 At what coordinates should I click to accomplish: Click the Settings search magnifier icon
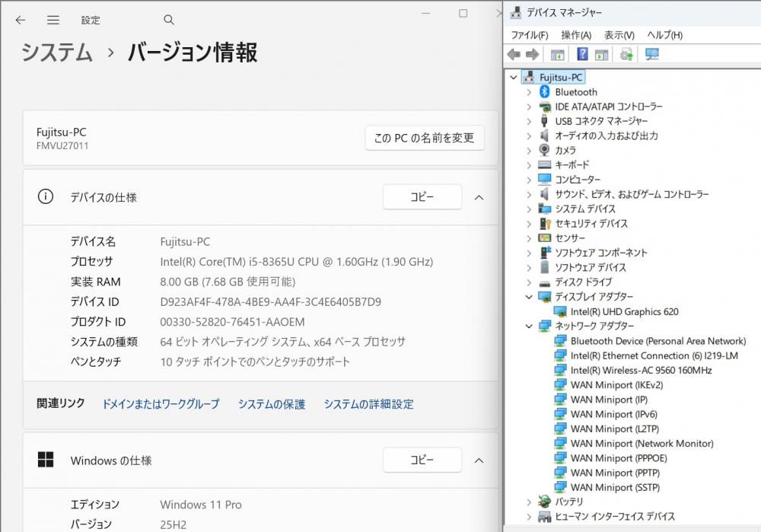click(x=169, y=20)
